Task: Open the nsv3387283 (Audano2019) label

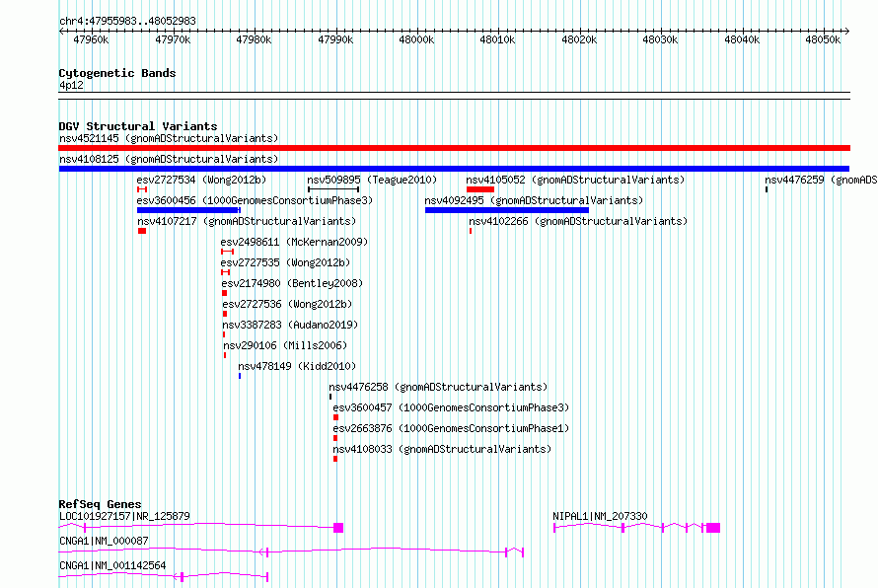Action: point(290,325)
